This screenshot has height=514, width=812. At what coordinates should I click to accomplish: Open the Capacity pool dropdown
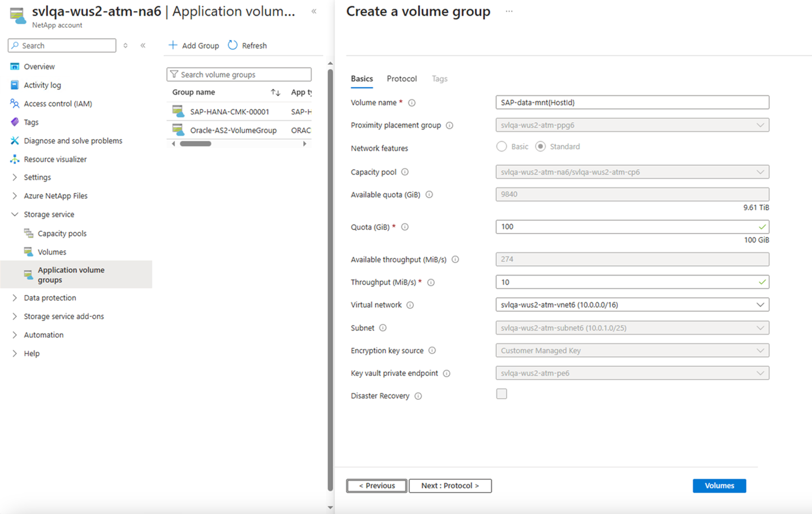click(x=632, y=172)
